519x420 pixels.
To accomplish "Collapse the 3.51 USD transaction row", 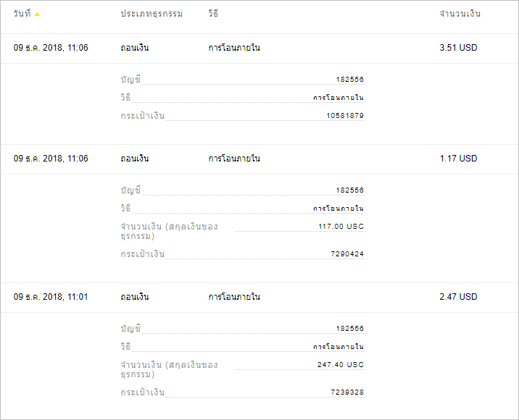I will (259, 49).
